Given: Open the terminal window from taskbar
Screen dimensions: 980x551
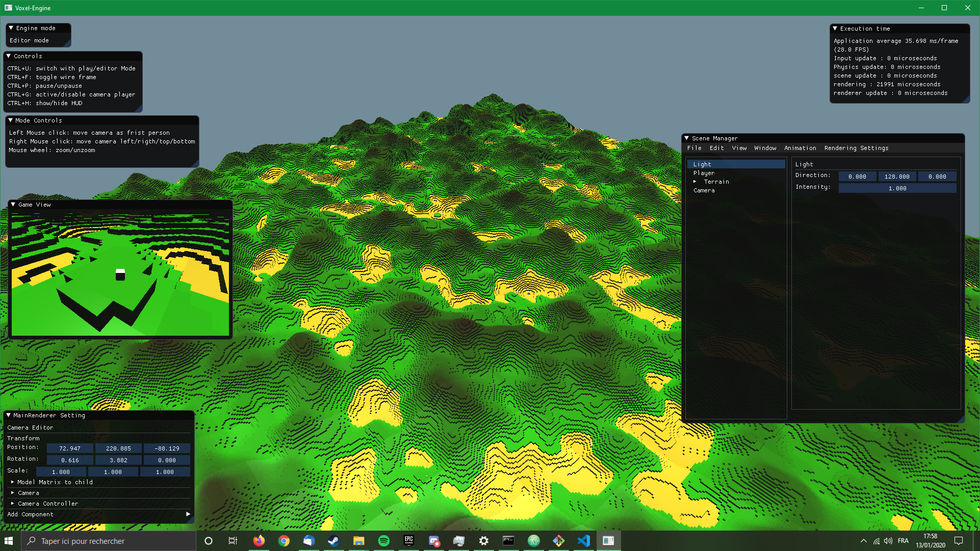Looking at the screenshot, I should click(x=508, y=541).
